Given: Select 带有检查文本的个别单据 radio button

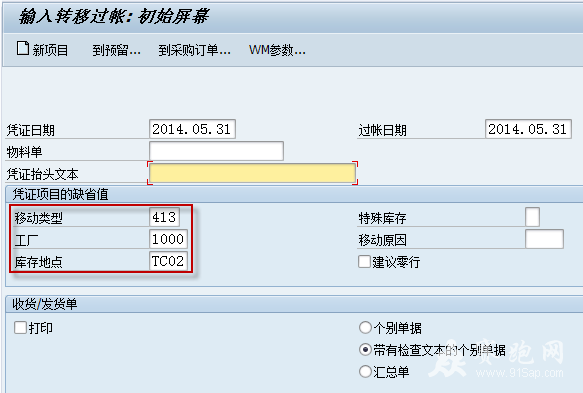Looking at the screenshot, I should click(365, 349).
